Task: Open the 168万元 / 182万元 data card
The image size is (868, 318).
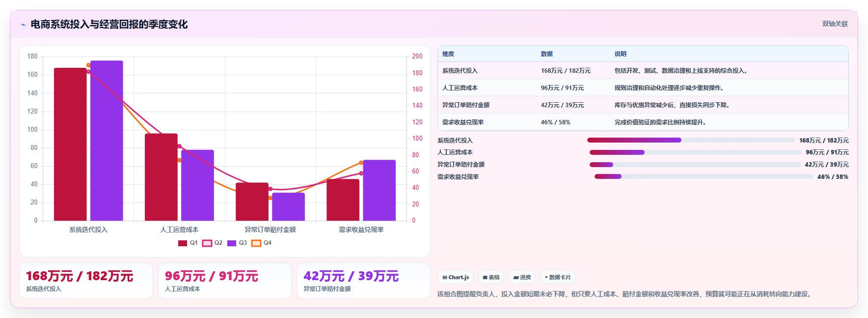Action: click(x=86, y=281)
